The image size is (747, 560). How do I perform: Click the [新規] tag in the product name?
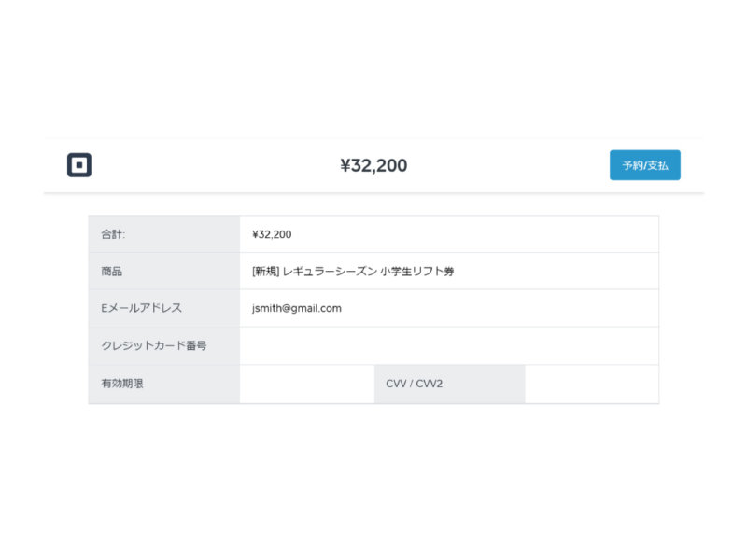click(265, 272)
